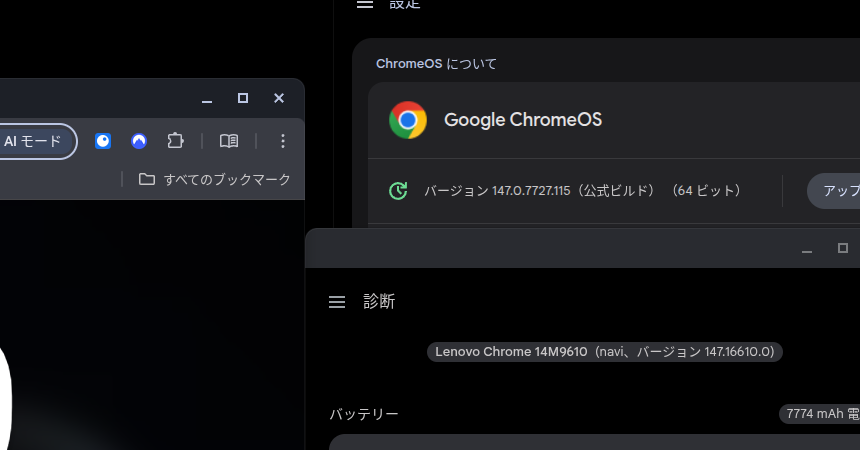Open Chrome's three-dot menu
The height and width of the screenshot is (450, 860).
282,141
